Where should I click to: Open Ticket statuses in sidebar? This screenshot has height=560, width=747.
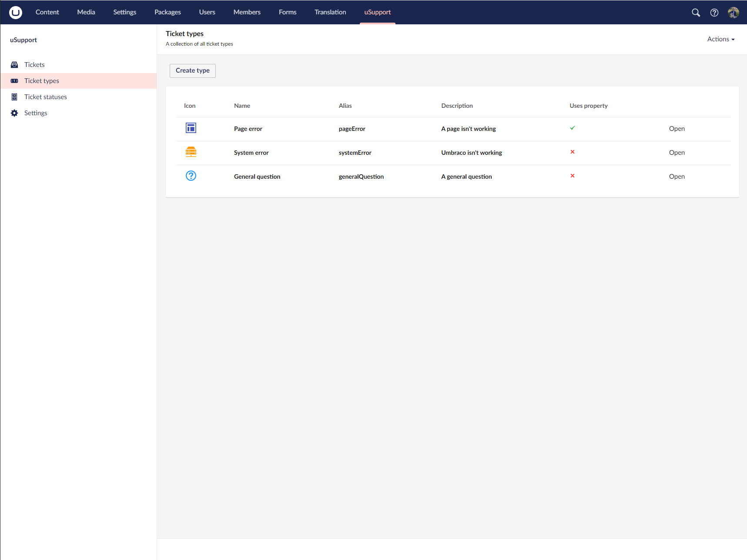click(46, 97)
